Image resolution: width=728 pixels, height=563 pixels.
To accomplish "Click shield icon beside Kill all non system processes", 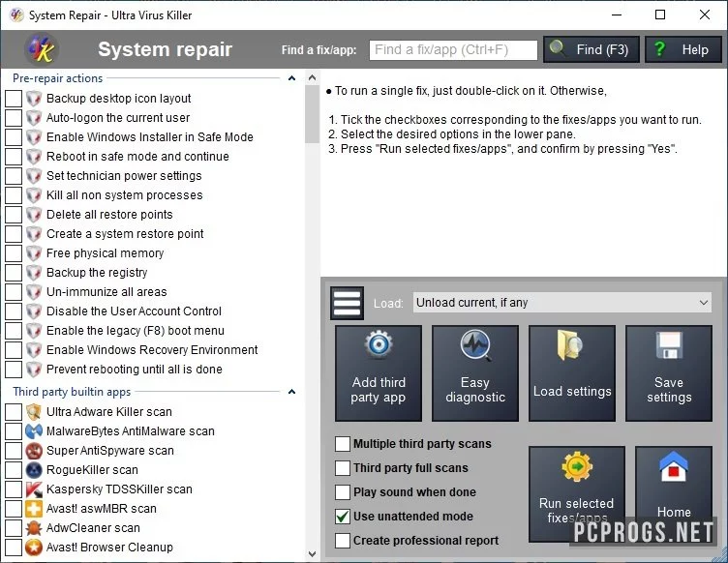I will coord(34,194).
